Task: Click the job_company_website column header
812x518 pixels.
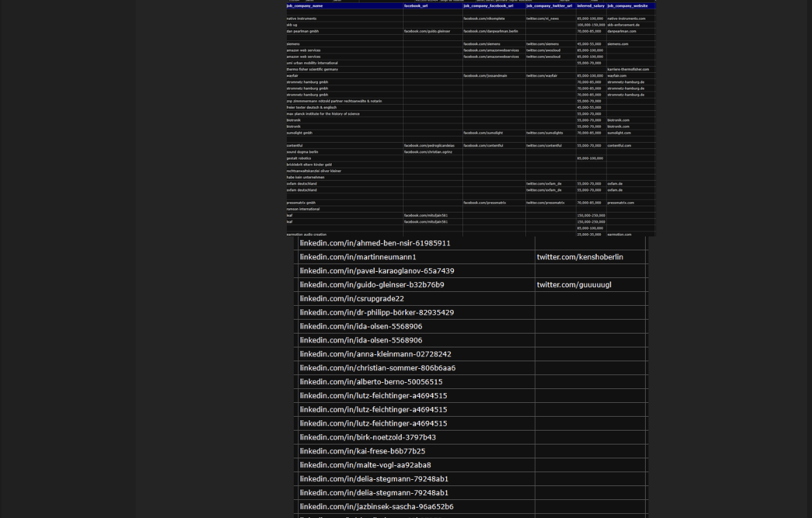Action: 627,6
